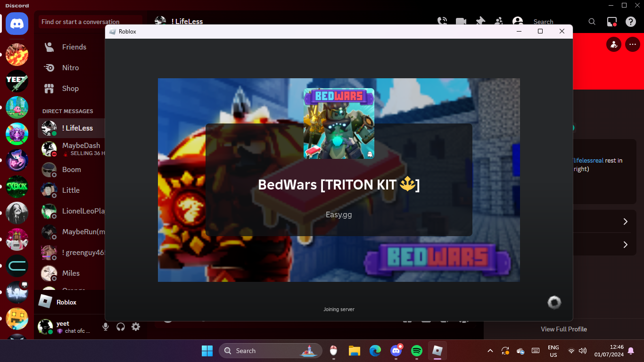
Task: Open the green XBOX server
Action: pos(17,187)
